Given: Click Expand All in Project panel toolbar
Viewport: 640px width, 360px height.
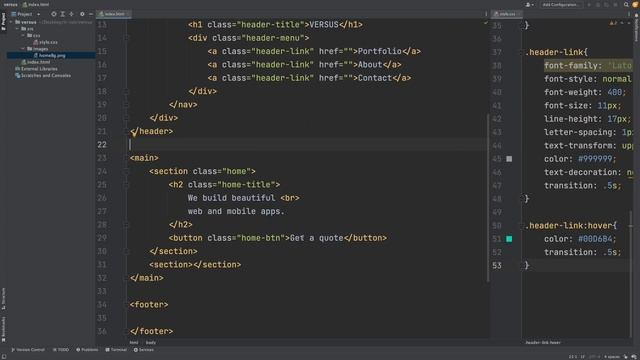Looking at the screenshot, I should click(62, 14).
